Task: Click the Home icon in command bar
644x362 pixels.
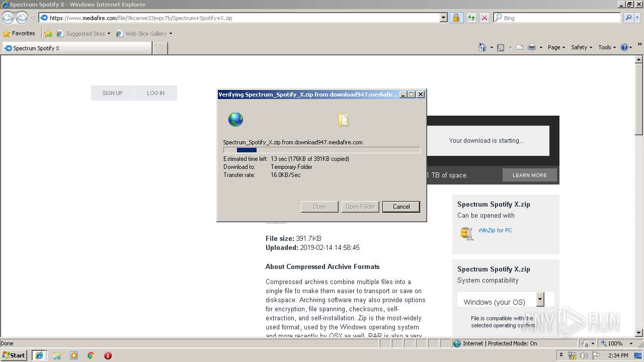Action: (482, 47)
